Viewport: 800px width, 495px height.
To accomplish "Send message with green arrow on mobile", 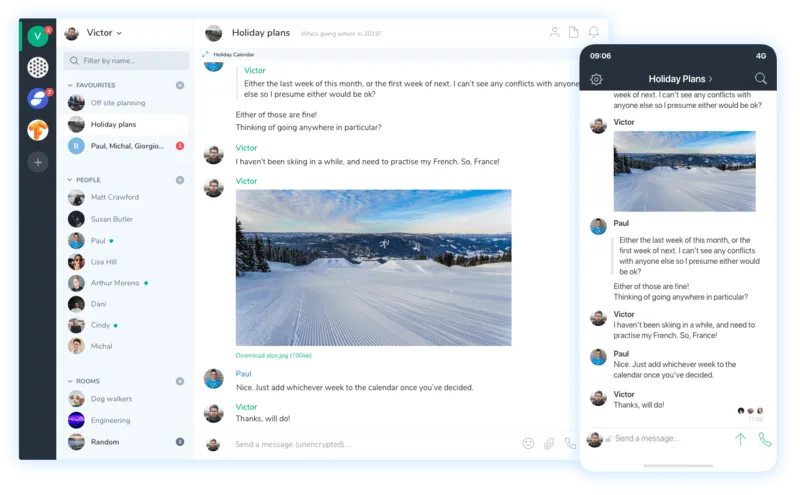I will [740, 438].
